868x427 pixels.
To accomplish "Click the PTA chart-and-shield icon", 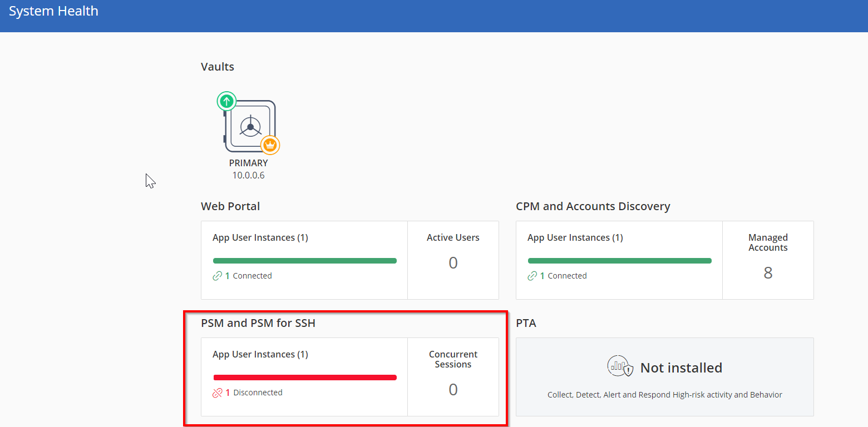I will 620,366.
